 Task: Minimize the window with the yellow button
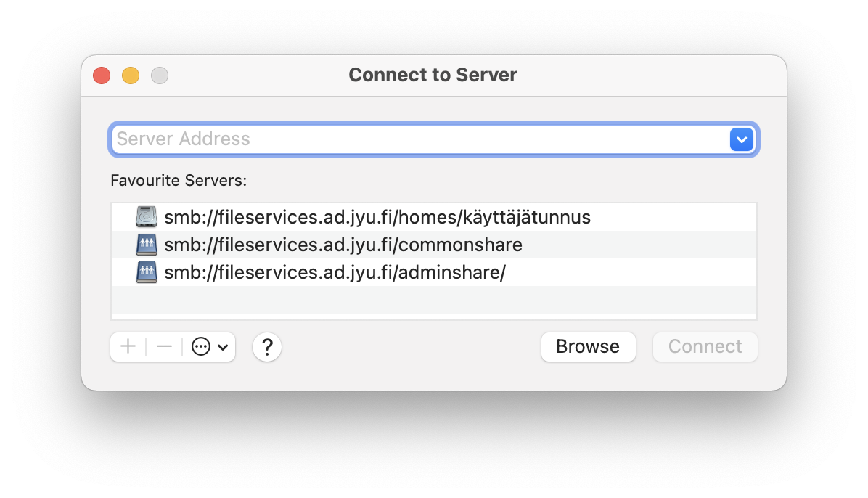pyautogui.click(x=131, y=75)
